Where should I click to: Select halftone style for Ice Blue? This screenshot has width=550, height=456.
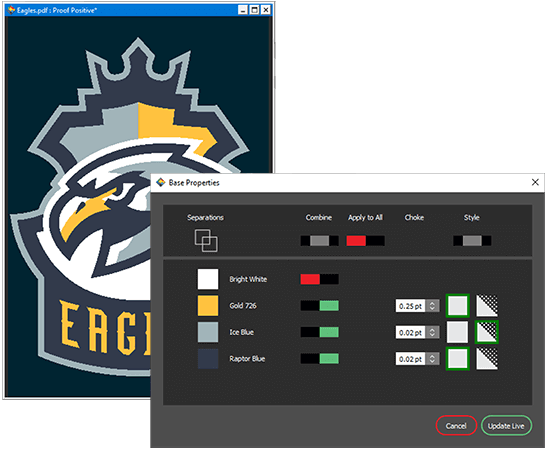pos(487,332)
